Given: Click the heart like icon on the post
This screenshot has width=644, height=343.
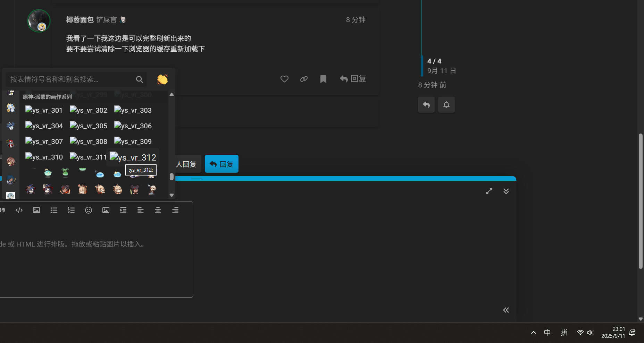Looking at the screenshot, I should [284, 79].
